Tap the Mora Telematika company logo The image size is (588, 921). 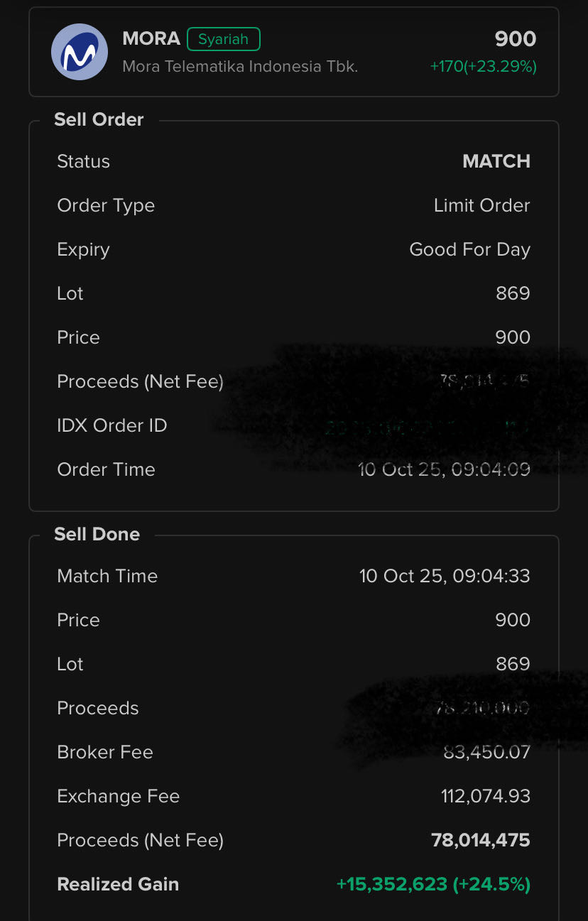click(80, 52)
